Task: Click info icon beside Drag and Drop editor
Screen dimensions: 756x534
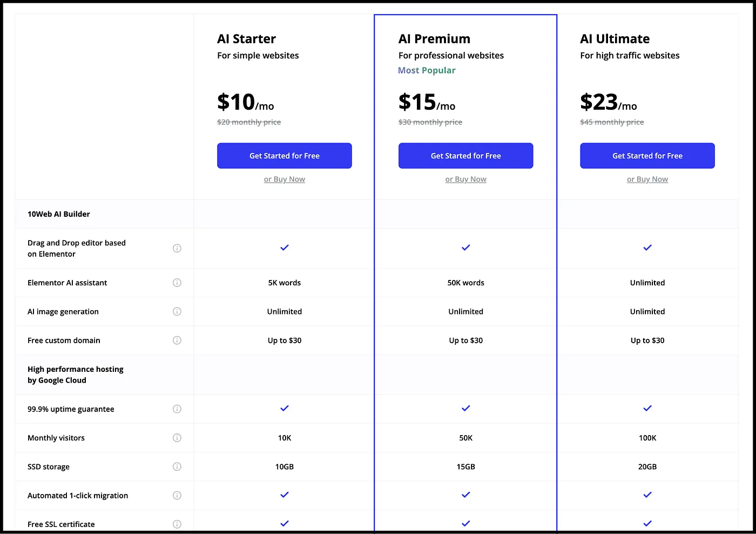Action: pos(177,248)
